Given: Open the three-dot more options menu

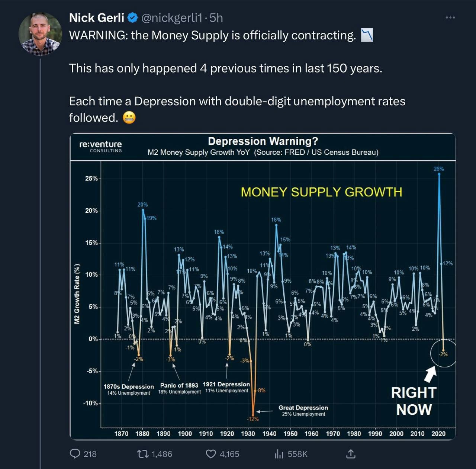Looking at the screenshot, I should (450, 17).
